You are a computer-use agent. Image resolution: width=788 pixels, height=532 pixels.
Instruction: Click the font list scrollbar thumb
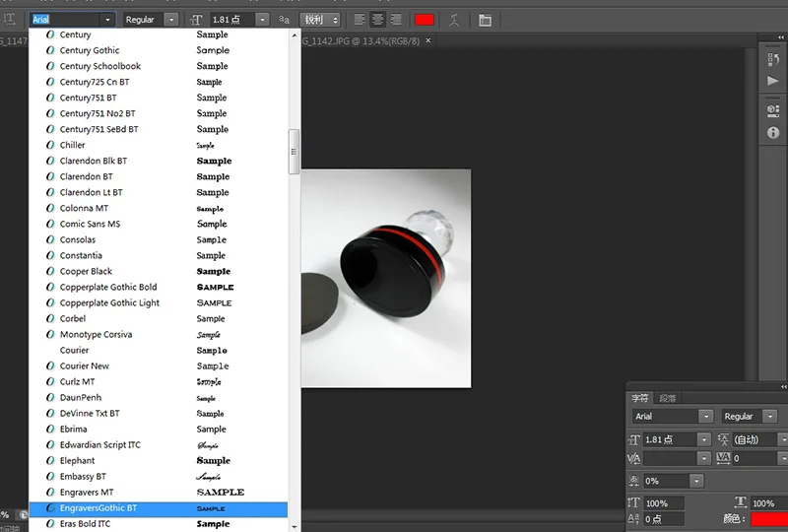tap(293, 151)
